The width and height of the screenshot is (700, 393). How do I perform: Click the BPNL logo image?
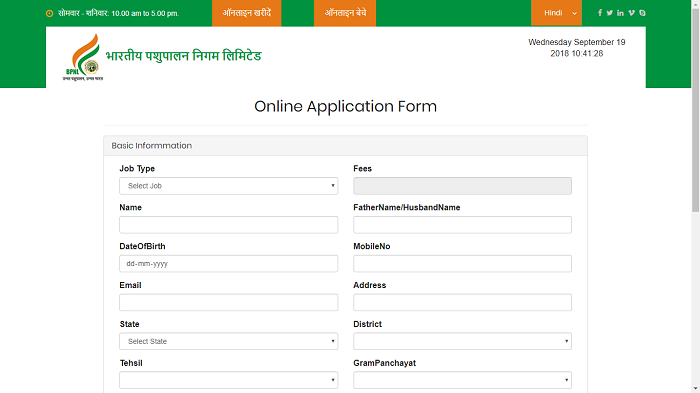[83, 57]
